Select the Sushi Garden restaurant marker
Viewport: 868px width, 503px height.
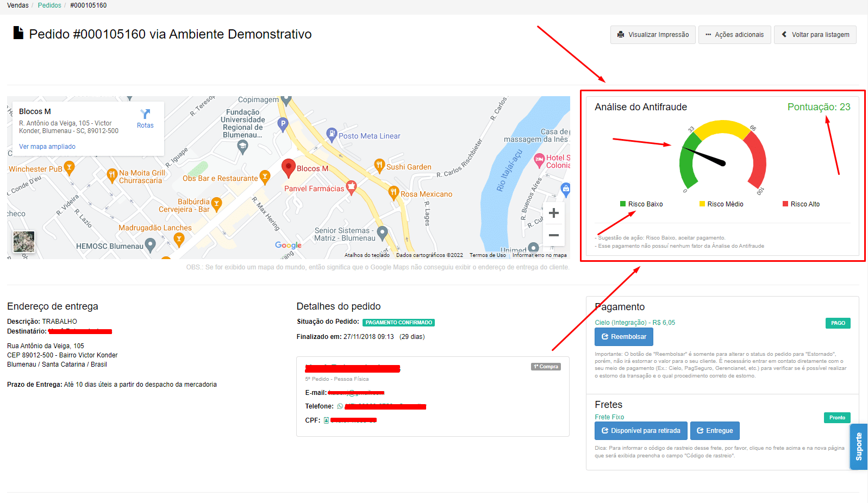click(x=379, y=166)
